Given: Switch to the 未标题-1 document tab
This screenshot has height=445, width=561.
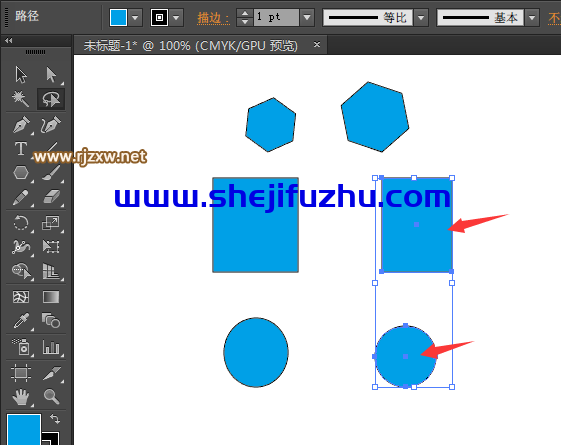Looking at the screenshot, I should click(191, 45).
